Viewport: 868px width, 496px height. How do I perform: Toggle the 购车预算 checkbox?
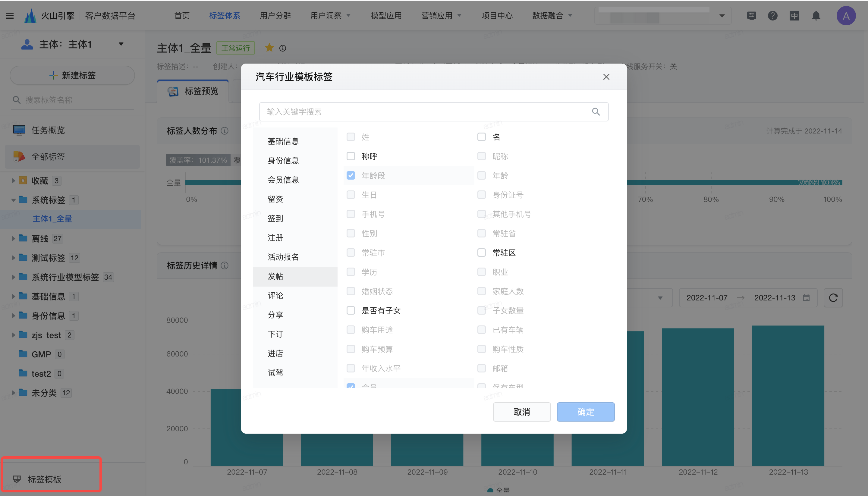351,349
